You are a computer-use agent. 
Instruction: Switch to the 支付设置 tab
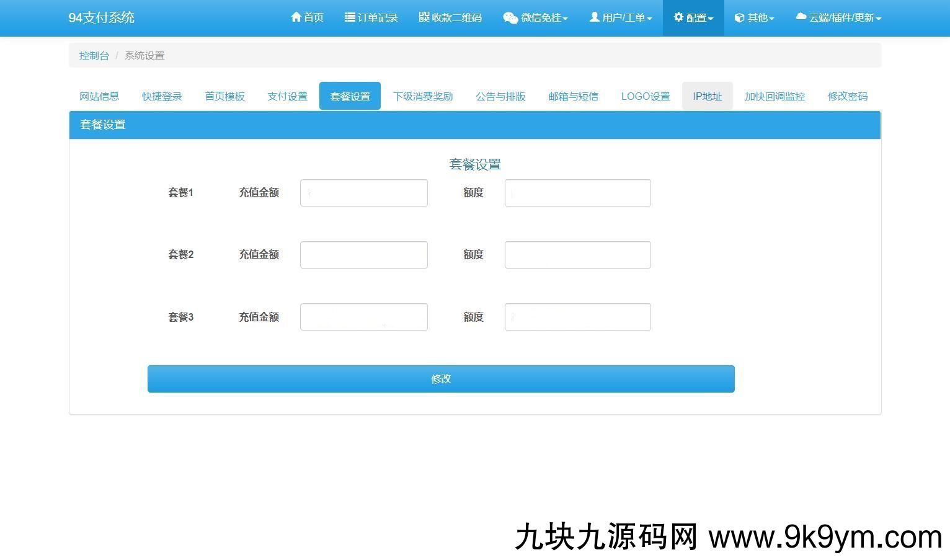(287, 96)
